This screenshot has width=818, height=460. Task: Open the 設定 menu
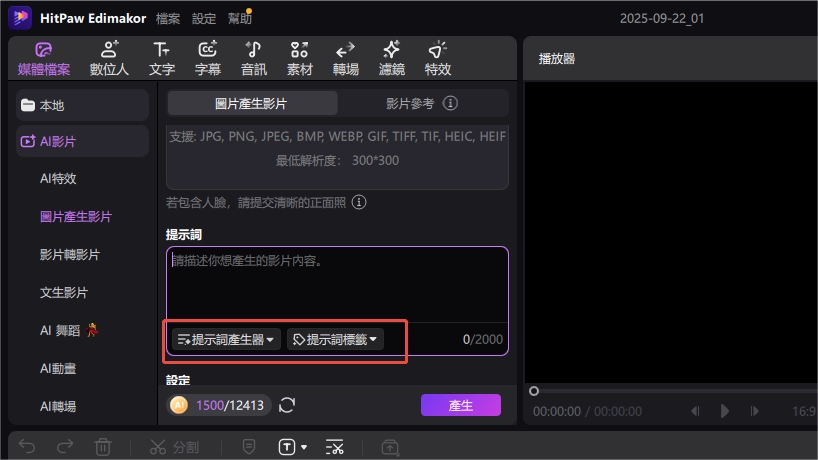[x=204, y=19]
